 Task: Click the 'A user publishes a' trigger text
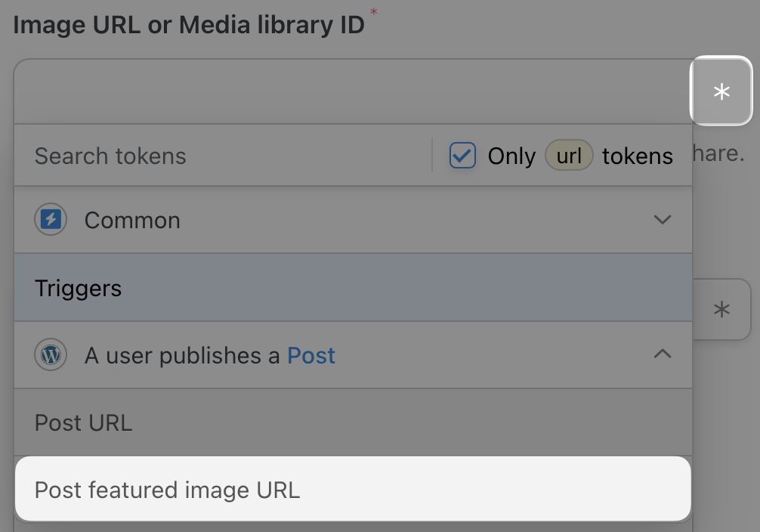pos(184,355)
